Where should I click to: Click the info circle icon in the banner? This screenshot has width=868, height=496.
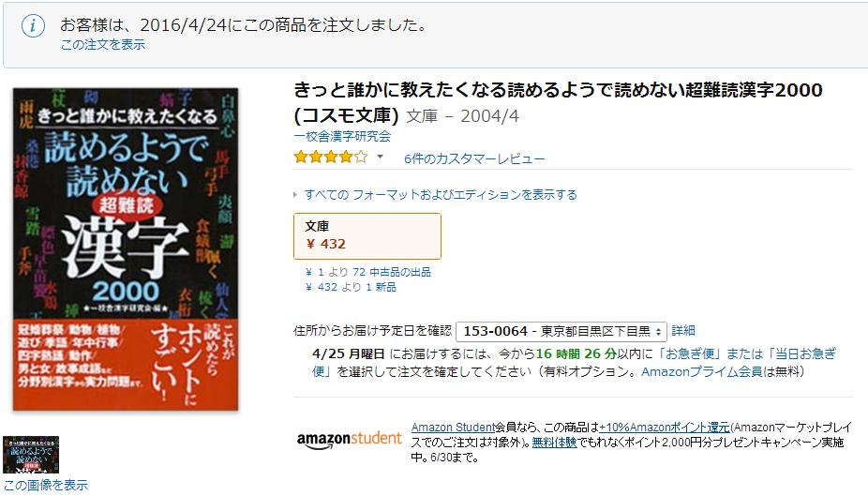click(x=33, y=25)
